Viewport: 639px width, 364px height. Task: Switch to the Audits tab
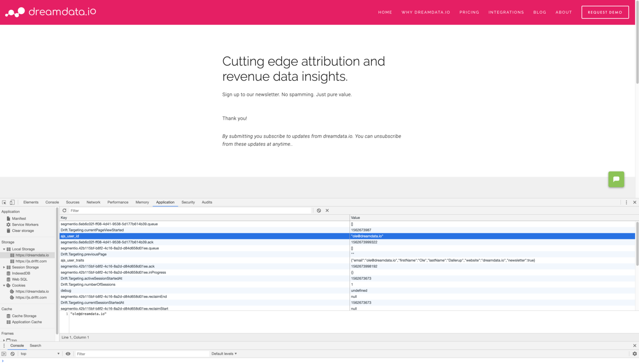pyautogui.click(x=207, y=202)
